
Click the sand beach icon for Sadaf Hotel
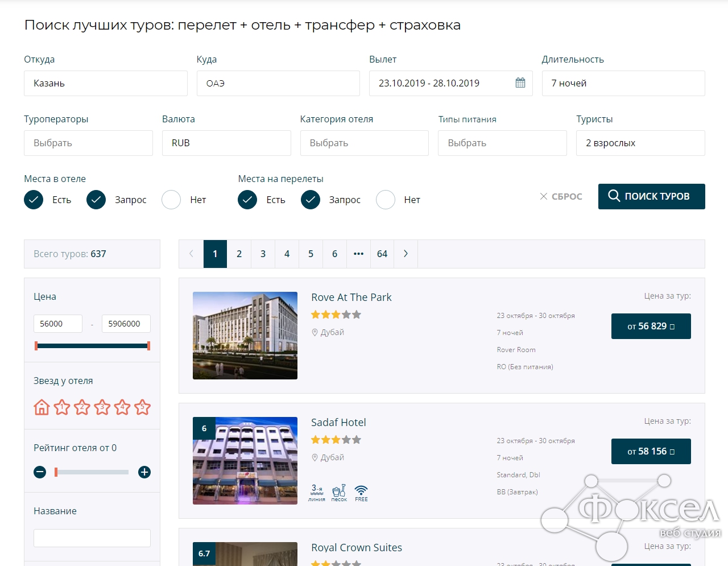pyautogui.click(x=339, y=492)
